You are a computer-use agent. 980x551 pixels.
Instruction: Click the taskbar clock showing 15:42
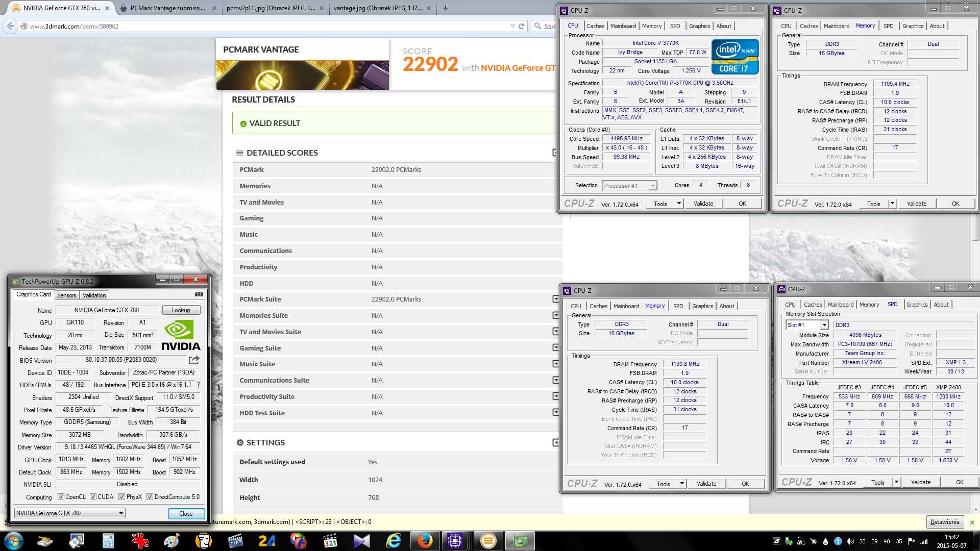click(x=951, y=541)
